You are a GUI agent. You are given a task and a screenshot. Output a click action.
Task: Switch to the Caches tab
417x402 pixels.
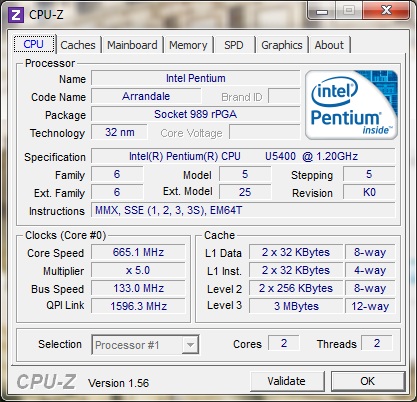tap(78, 45)
